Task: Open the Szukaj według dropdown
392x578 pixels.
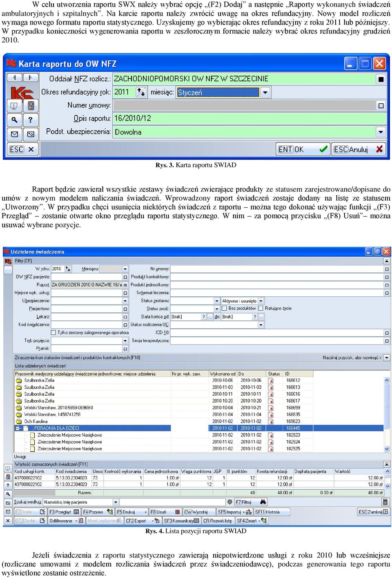Action: (x=116, y=502)
